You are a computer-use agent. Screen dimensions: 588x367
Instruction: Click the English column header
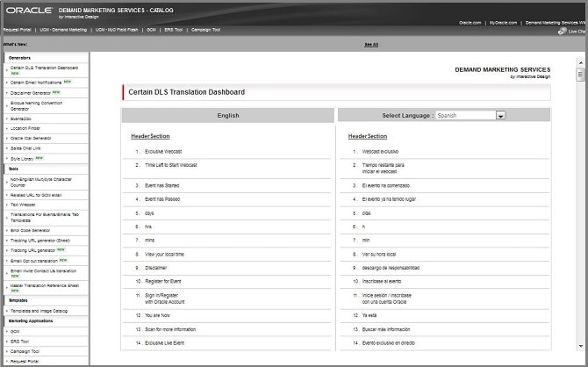[x=228, y=115]
